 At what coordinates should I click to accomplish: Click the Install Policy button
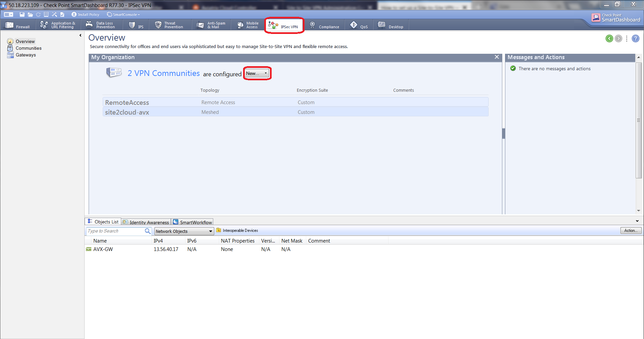pyautogui.click(x=85, y=14)
